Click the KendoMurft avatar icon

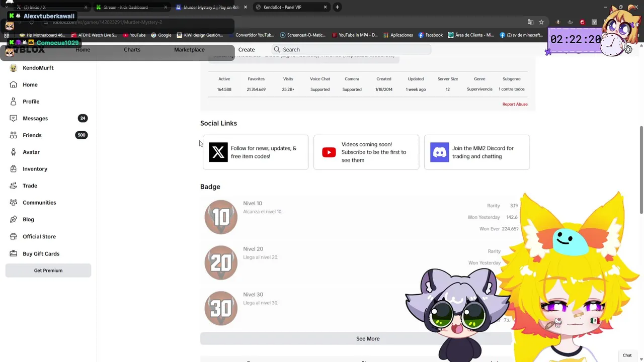14,68
